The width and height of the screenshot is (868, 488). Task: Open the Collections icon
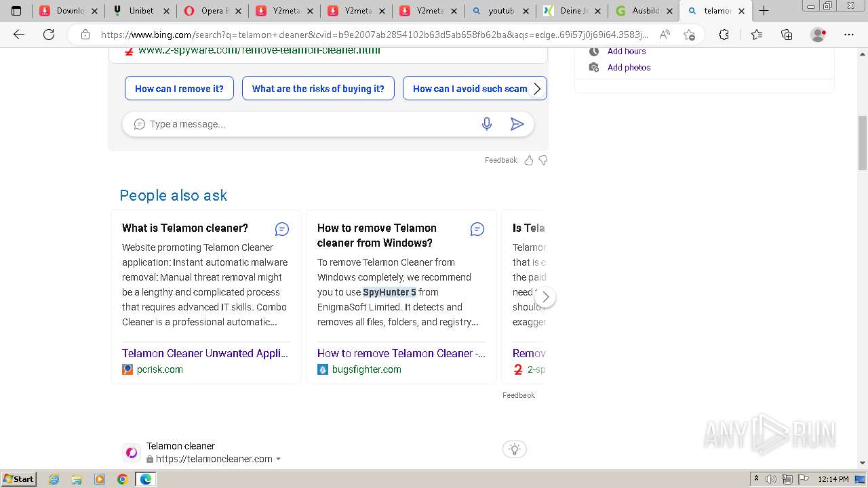[787, 35]
